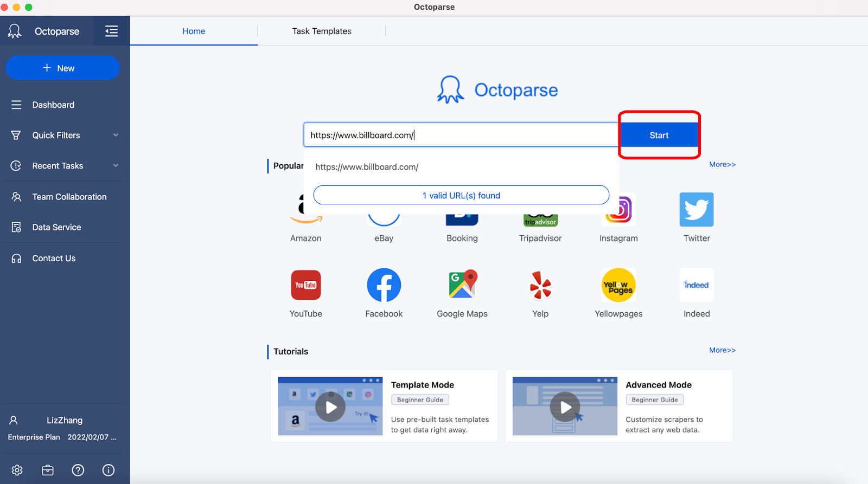Open the Task Templates tab

click(322, 31)
